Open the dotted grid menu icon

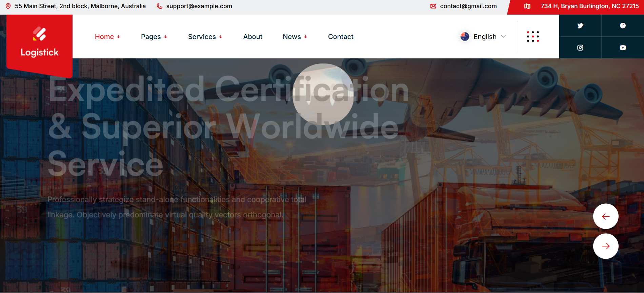tap(533, 36)
